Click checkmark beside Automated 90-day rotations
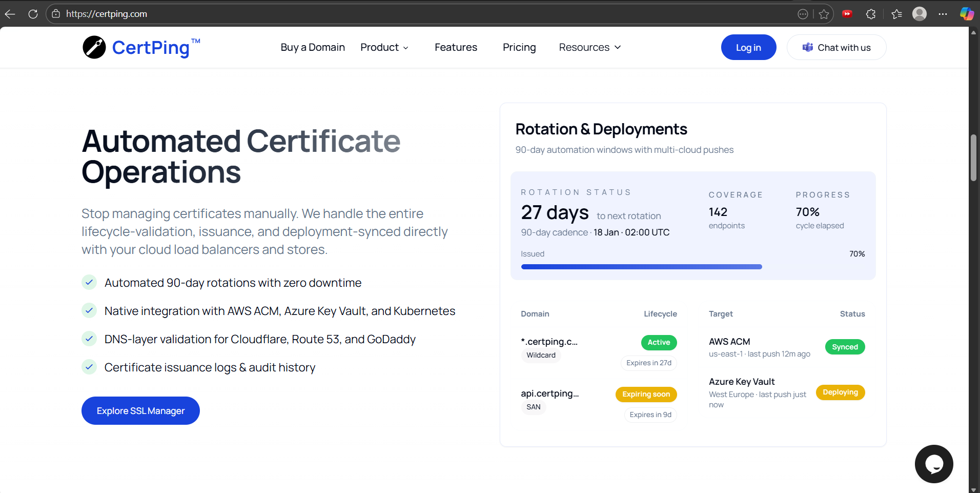The image size is (980, 493). 89,283
